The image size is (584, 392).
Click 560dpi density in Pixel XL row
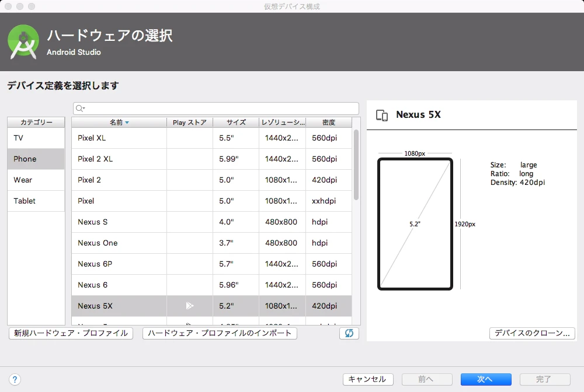(x=328, y=138)
